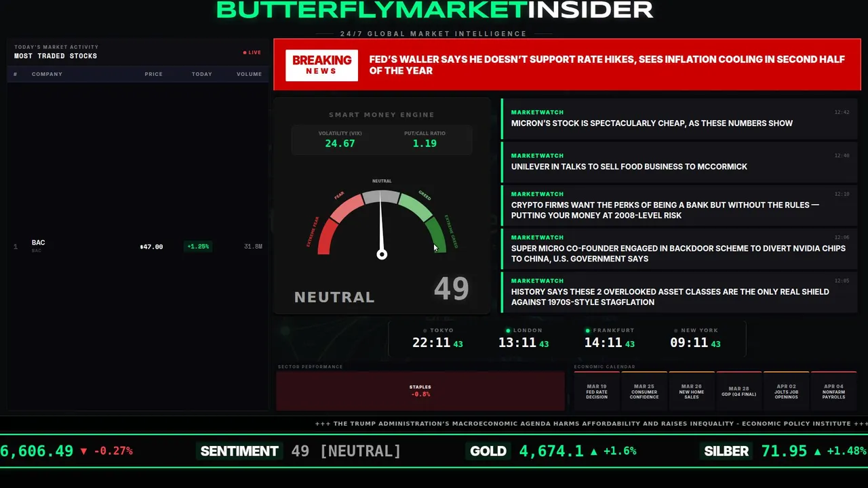Click the red LIVE indicator

pyautogui.click(x=252, y=52)
